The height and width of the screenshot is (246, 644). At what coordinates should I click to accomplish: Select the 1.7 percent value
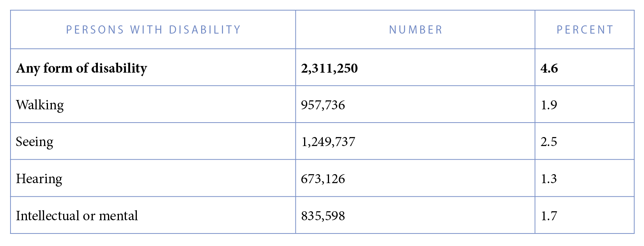tap(549, 216)
